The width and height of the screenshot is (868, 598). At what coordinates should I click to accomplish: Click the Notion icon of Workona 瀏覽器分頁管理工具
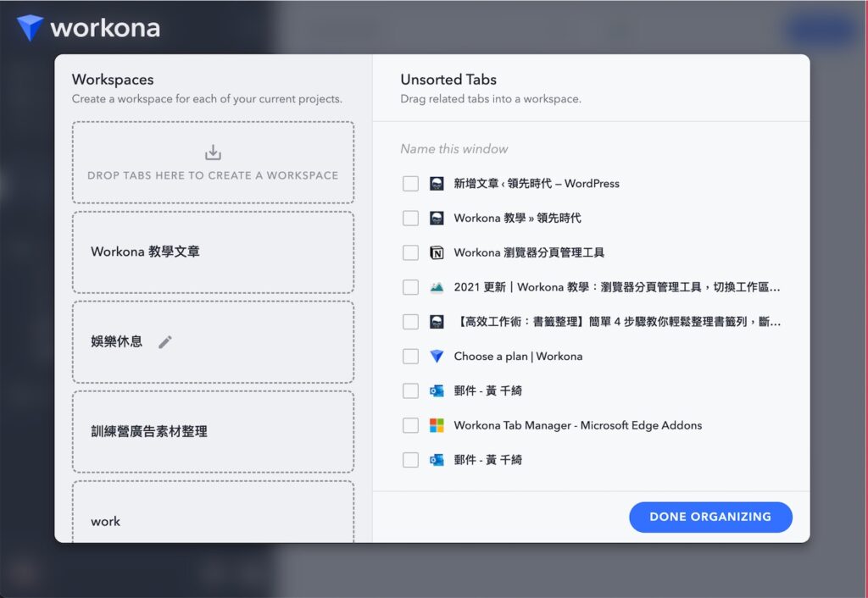[437, 252]
